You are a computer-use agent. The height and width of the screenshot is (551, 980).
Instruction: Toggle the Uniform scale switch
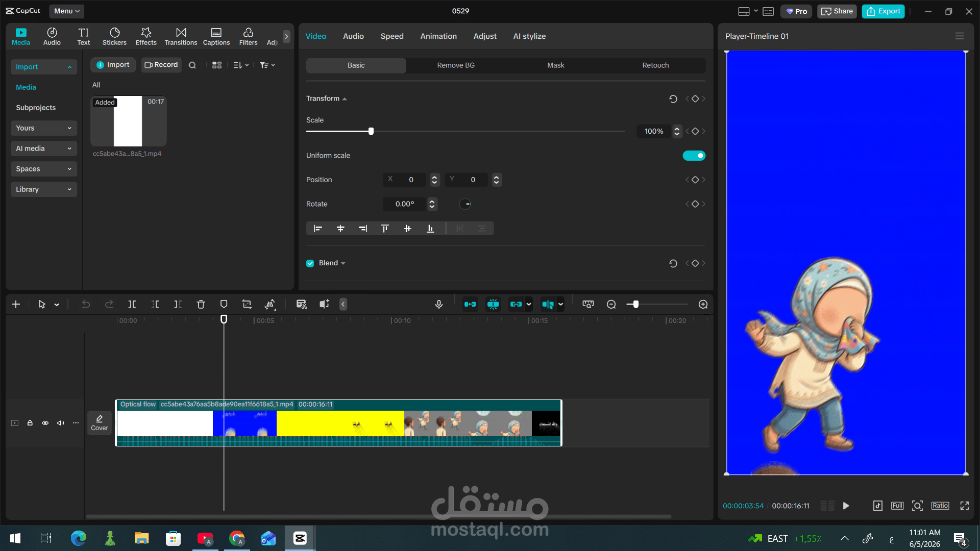[x=694, y=156]
